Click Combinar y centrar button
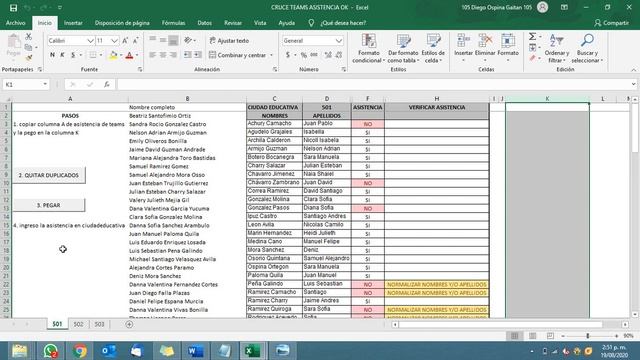Viewport: 640px width, 360px height. pyautogui.click(x=238, y=55)
